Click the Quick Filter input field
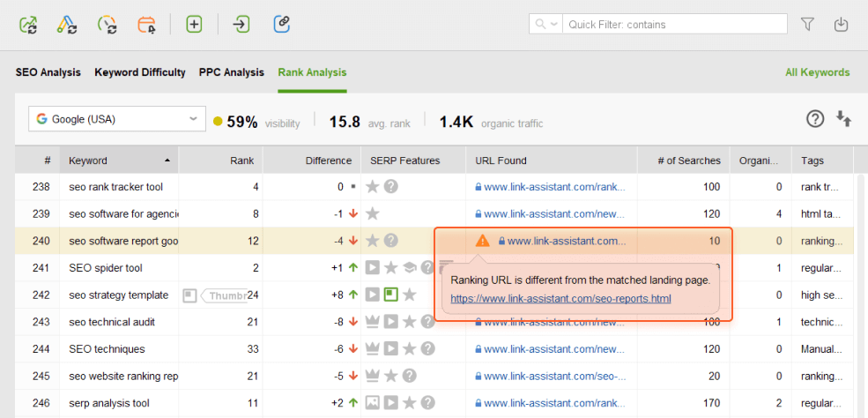Image resolution: width=868 pixels, height=418 pixels. (x=674, y=25)
